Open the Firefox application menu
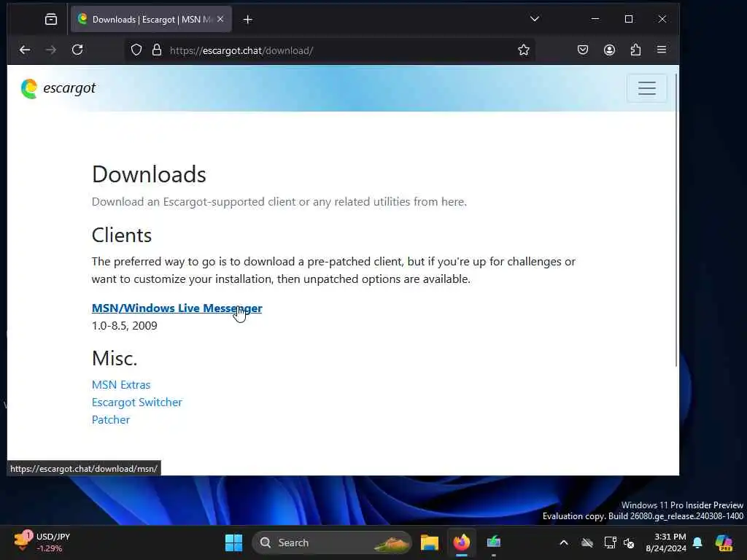 coord(662,50)
